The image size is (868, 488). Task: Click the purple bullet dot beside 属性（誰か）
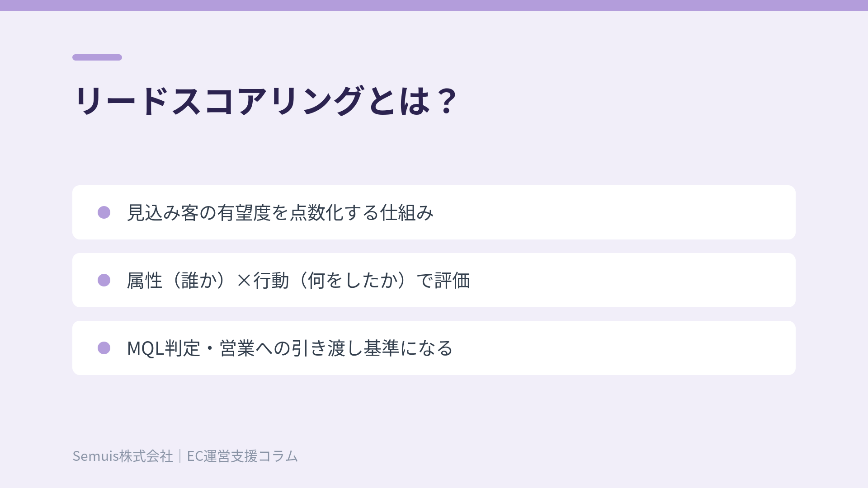(104, 280)
